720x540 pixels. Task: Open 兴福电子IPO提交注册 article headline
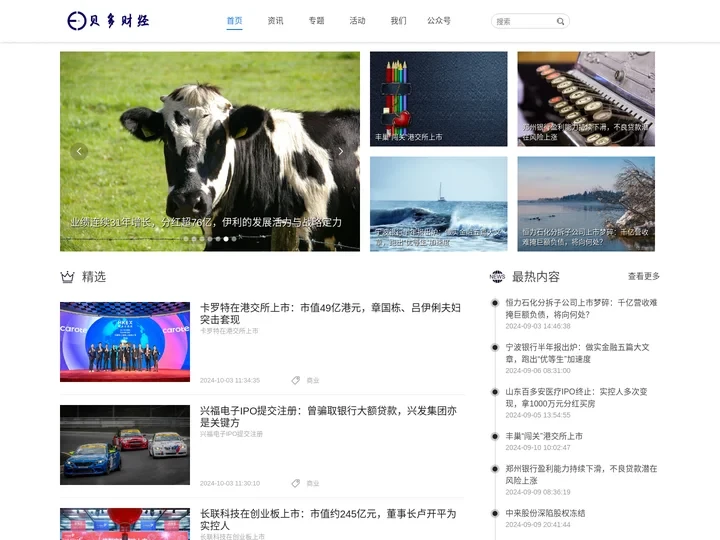pos(328,416)
